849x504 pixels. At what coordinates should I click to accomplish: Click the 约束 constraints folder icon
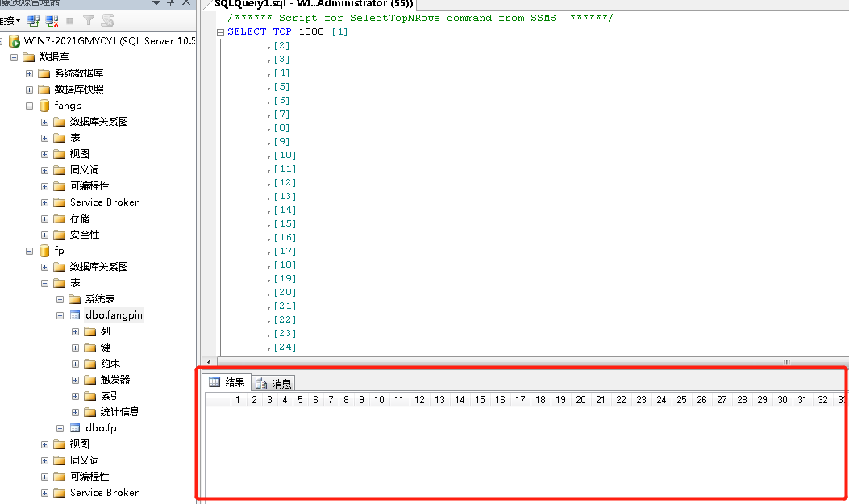click(89, 364)
